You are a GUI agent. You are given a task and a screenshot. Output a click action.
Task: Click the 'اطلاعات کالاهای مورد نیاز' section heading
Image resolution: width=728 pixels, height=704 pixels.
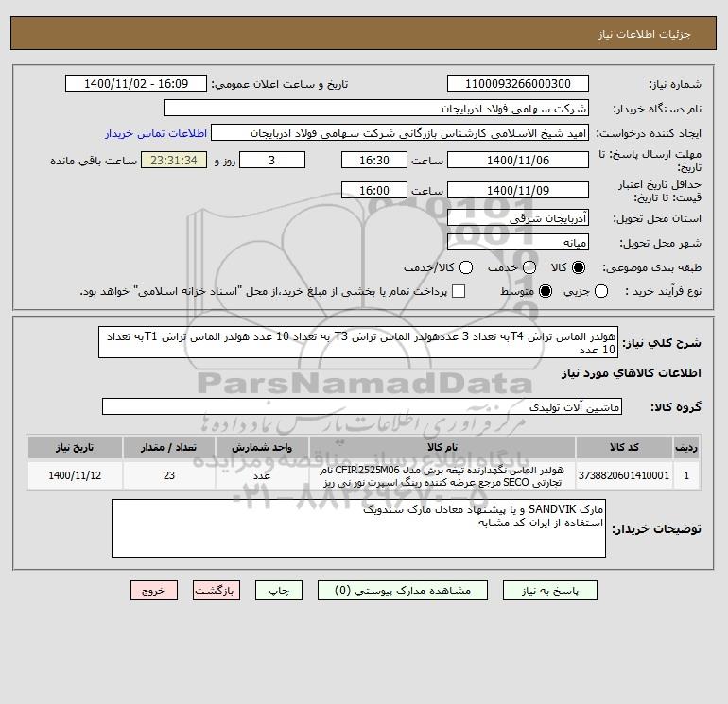(x=632, y=373)
